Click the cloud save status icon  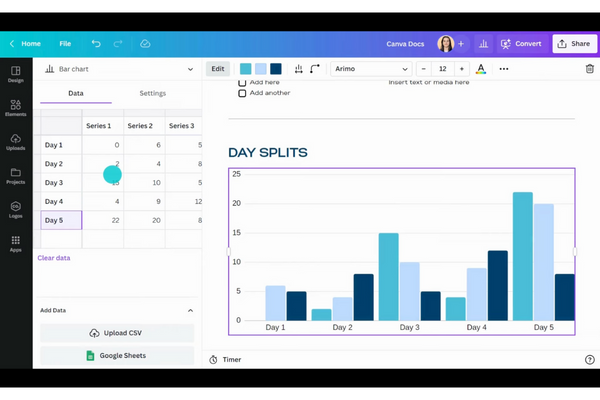[145, 44]
